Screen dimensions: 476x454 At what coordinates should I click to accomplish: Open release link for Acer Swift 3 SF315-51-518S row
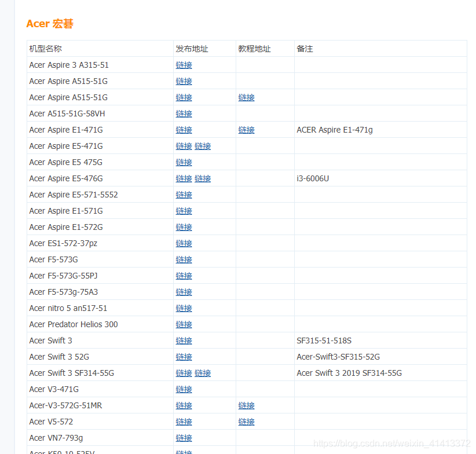(x=184, y=340)
